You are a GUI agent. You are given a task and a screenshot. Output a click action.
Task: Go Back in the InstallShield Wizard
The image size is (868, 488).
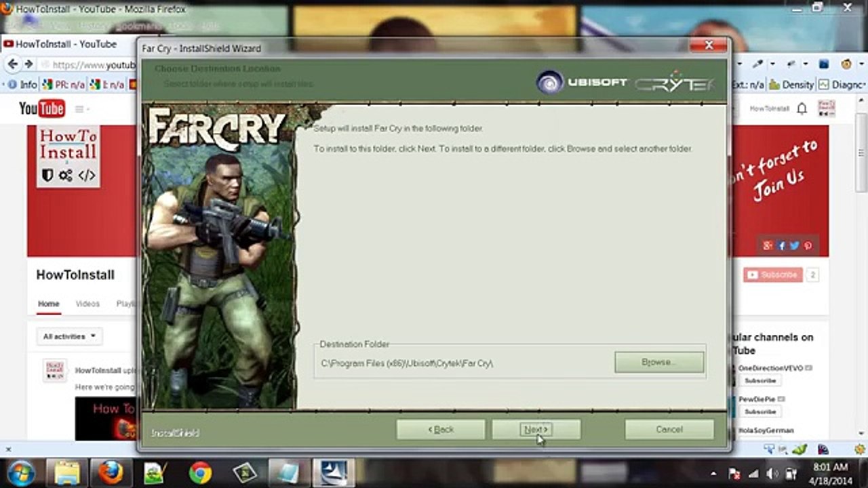pos(441,430)
